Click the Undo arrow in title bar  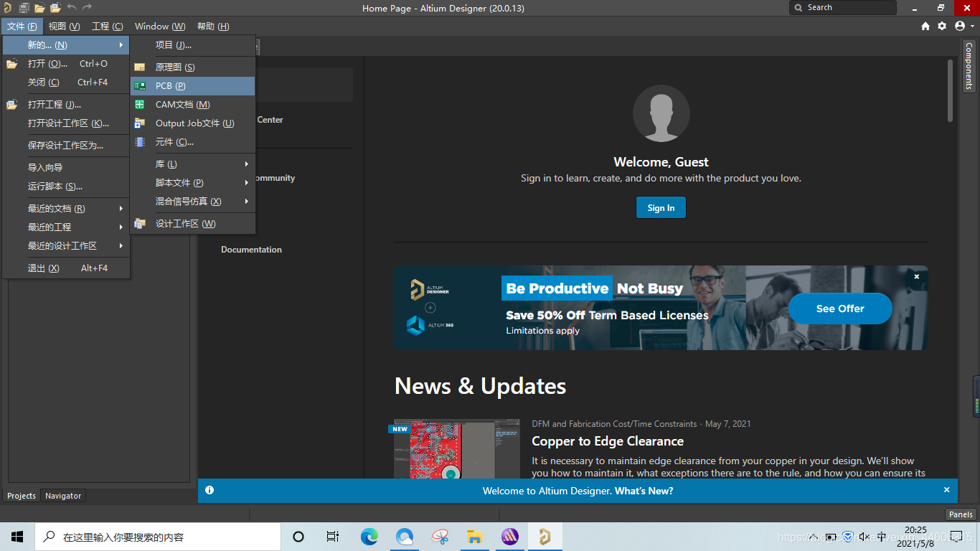click(72, 8)
